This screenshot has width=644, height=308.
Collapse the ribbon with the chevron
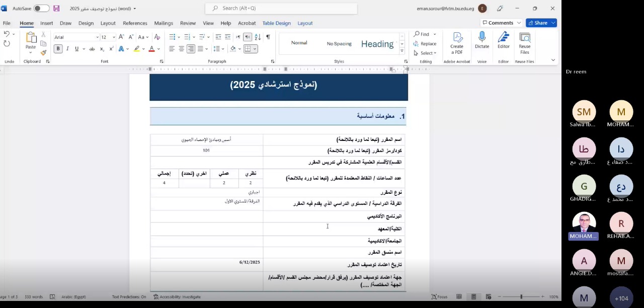coord(553,60)
